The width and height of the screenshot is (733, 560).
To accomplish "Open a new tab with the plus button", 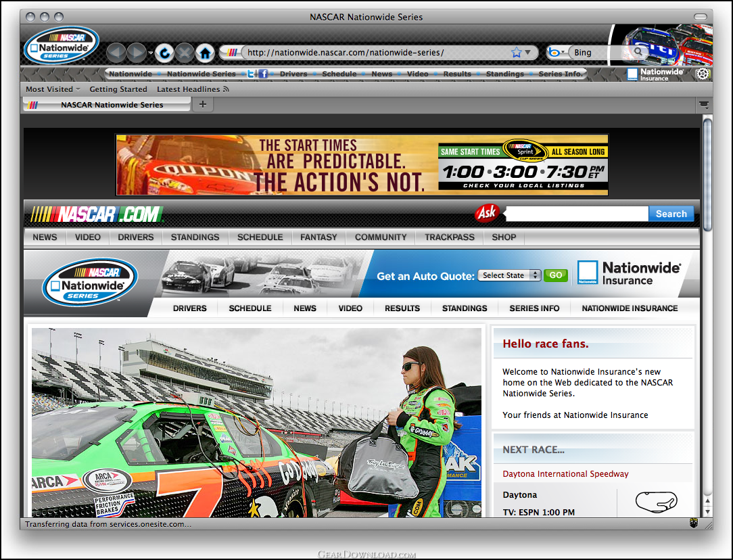I will [x=202, y=104].
